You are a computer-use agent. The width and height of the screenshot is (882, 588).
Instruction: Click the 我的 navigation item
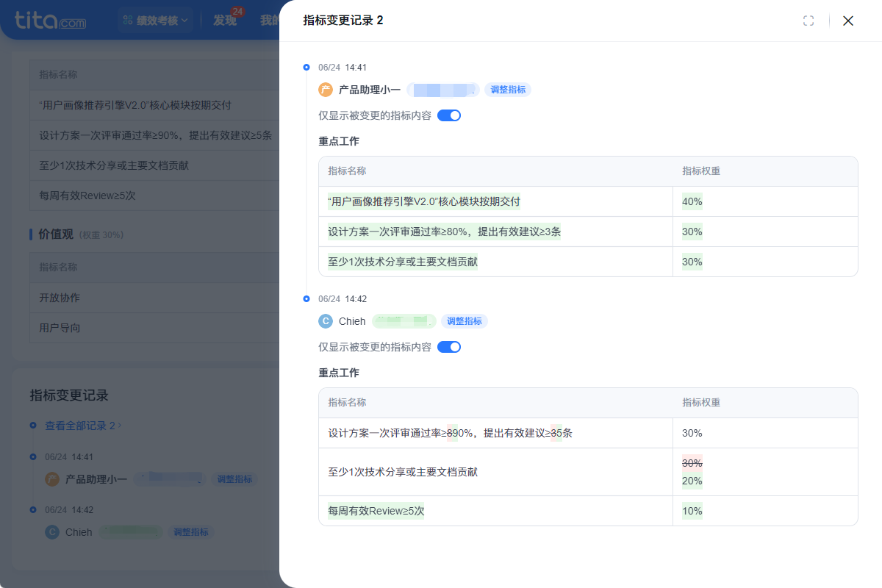pyautogui.click(x=269, y=21)
